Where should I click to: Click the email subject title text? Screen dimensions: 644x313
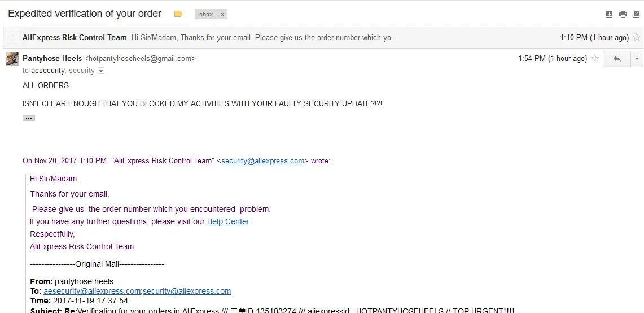click(85, 14)
